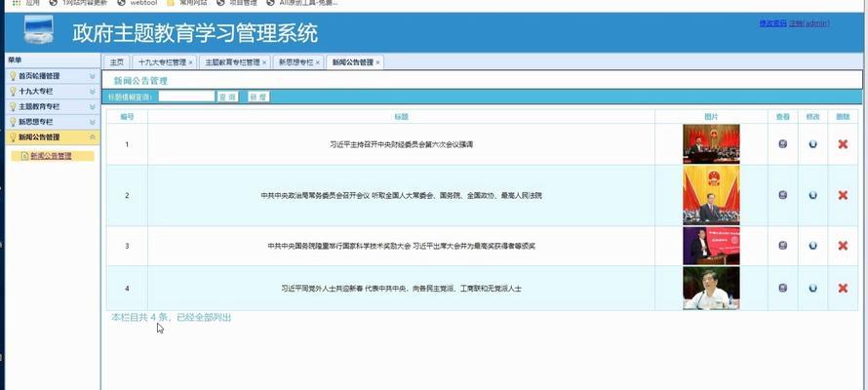This screenshot has width=868, height=390.
Task: Focus the 标题模糊查询 search input field
Action: (186, 97)
